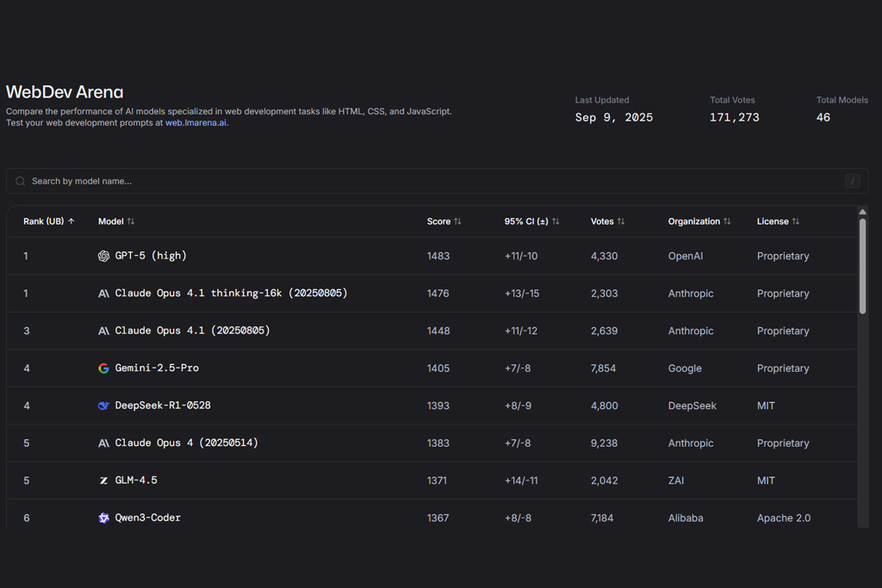Screen dimensions: 882x588
Task: Click the Apache 2.0 license cell
Action: pyautogui.click(x=784, y=517)
